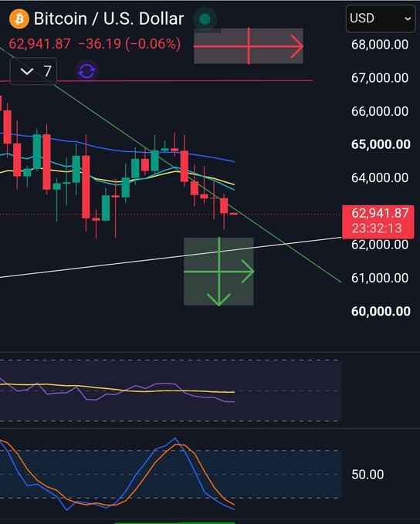Viewport: 420px width, 524px height.
Task: Open the USD currency dropdown
Action: pyautogui.click(x=380, y=19)
